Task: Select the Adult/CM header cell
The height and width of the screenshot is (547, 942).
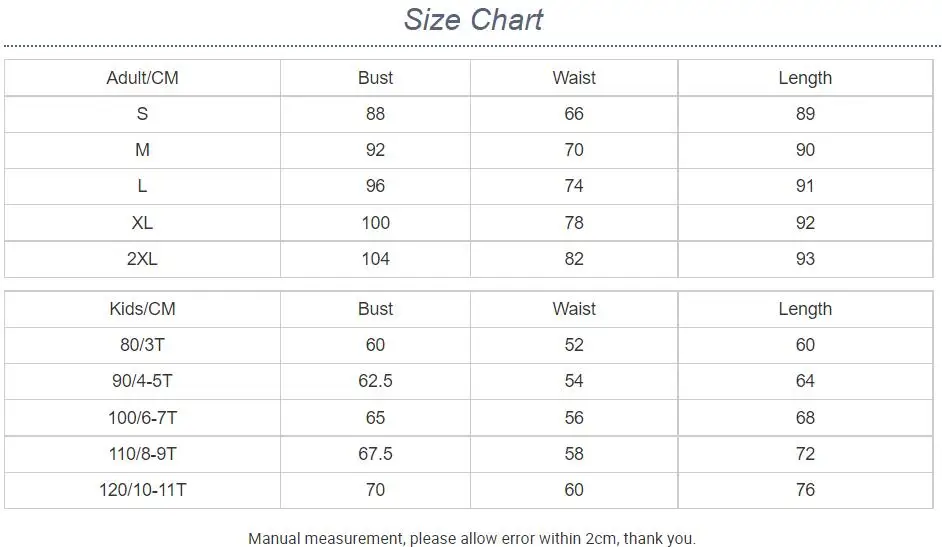Action: tap(142, 78)
